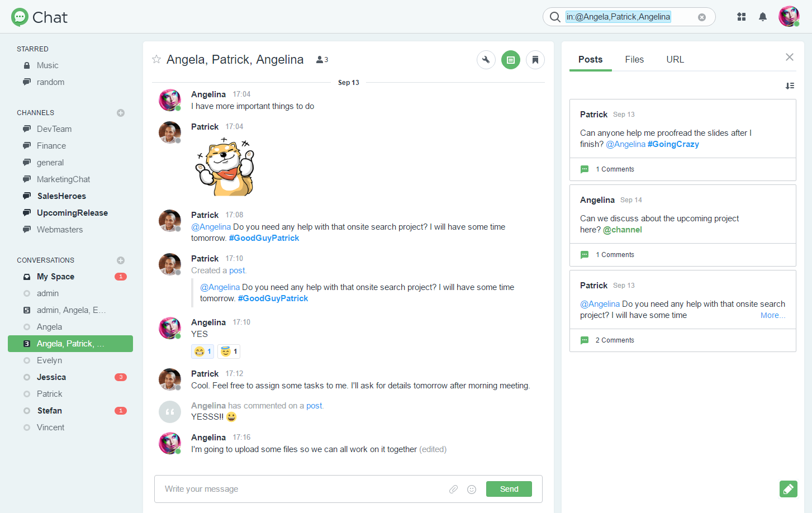812x513 pixels.
Task: Toggle the laughing emoji reaction under YES
Action: pos(202,351)
